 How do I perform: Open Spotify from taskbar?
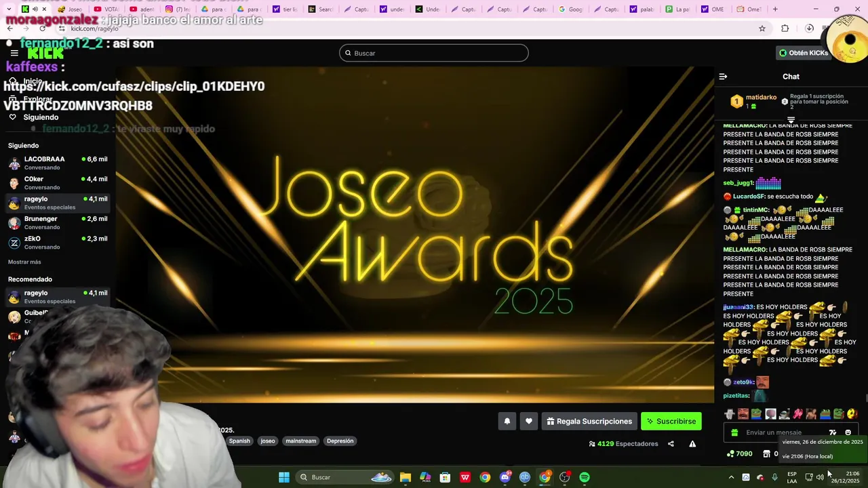click(x=585, y=477)
